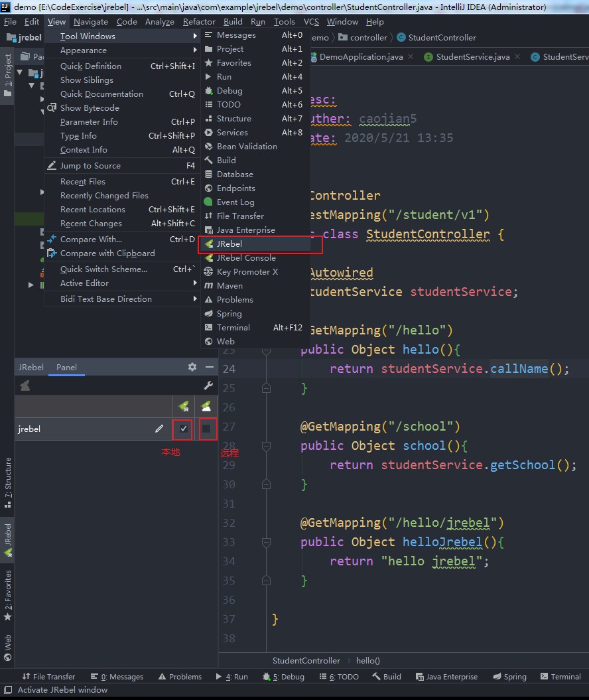Open the 2: Favorites side tool button
The height and width of the screenshot is (700, 589).
8,595
